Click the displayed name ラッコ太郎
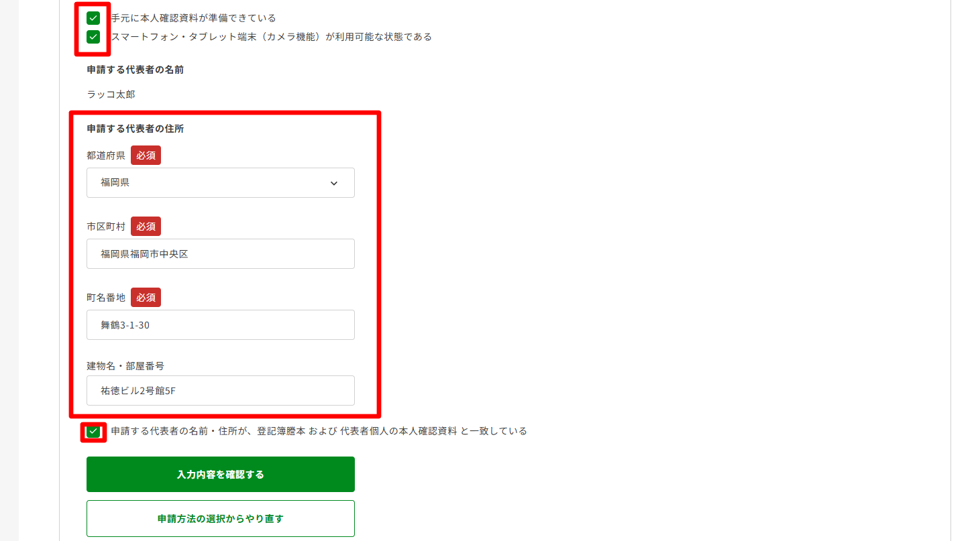Viewport: 980px width, 541px height. pyautogui.click(x=111, y=95)
